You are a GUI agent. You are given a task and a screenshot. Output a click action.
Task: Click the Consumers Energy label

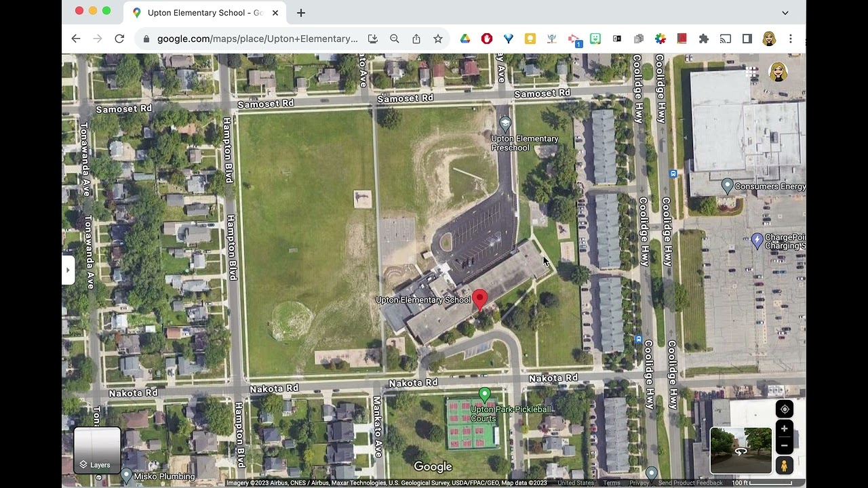(x=770, y=186)
